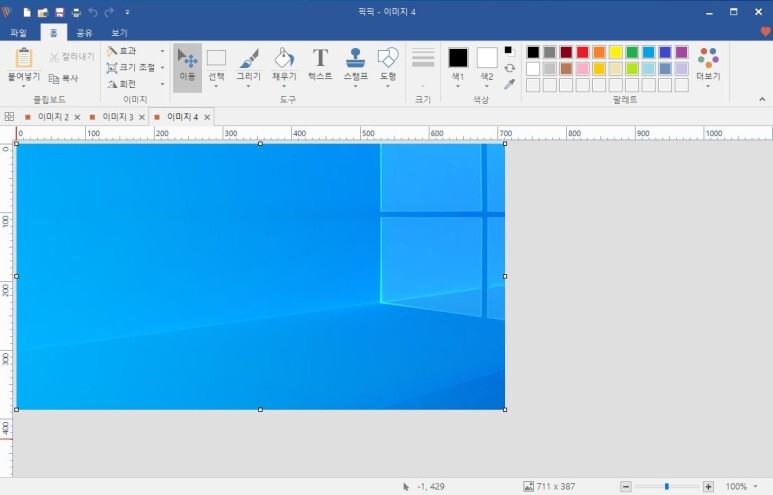Click the 붙여넣기 paste clipboard icon
Image resolution: width=773 pixels, height=495 pixels.
click(x=24, y=58)
